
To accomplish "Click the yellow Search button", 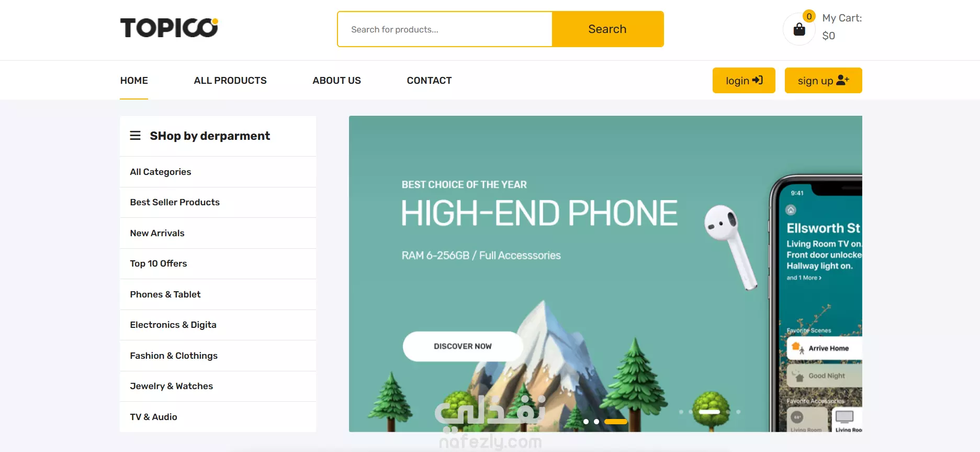I will click(607, 29).
